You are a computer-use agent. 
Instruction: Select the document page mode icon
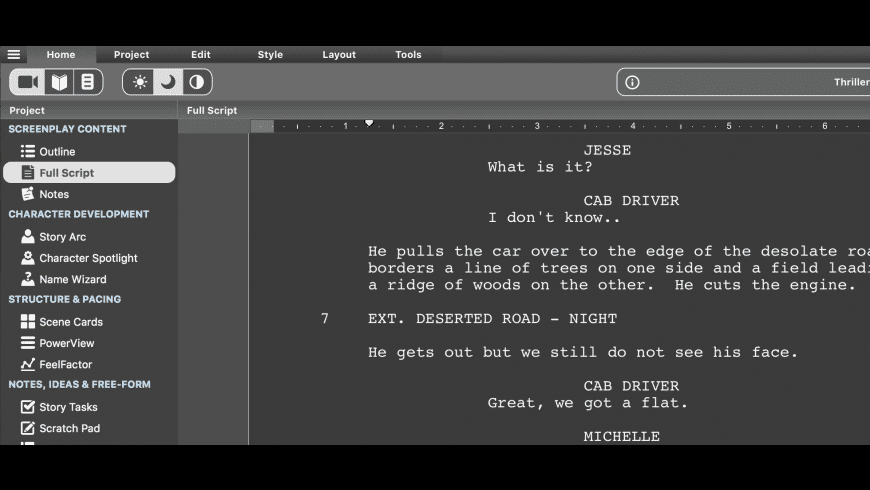click(x=88, y=82)
